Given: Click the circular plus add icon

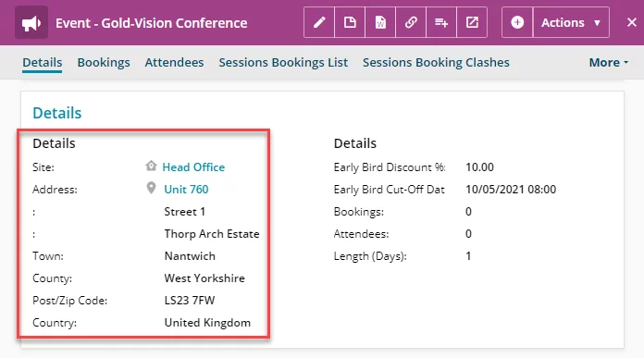Looking at the screenshot, I should point(517,22).
